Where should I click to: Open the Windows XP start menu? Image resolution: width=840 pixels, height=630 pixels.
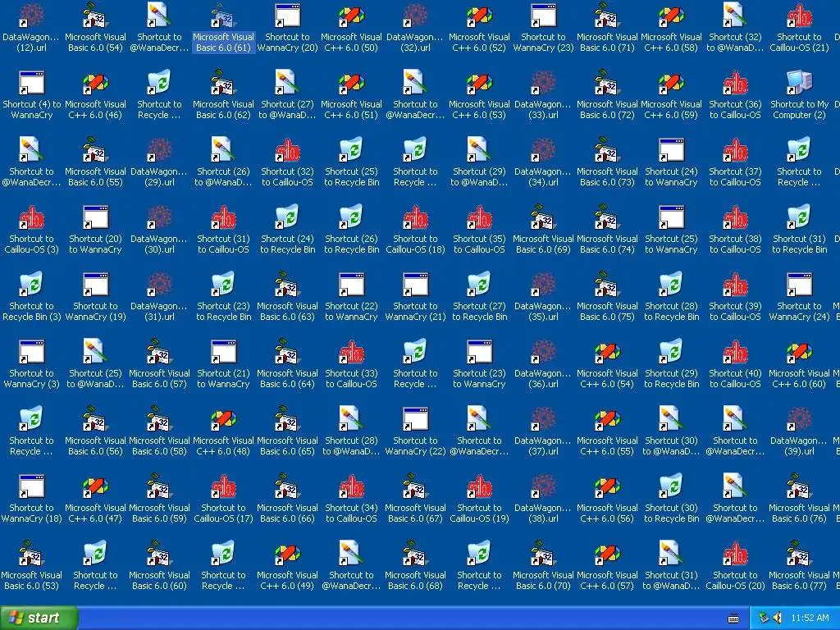tap(39, 618)
